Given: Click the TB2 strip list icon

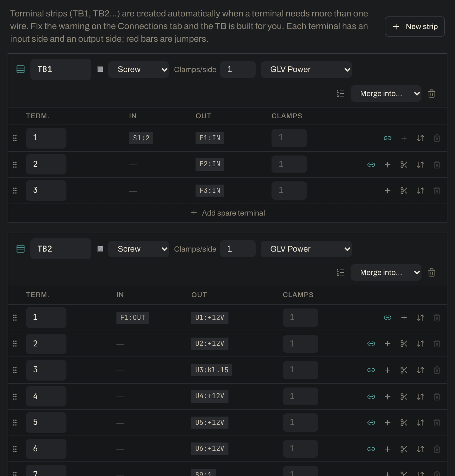Looking at the screenshot, I should pyautogui.click(x=21, y=249).
